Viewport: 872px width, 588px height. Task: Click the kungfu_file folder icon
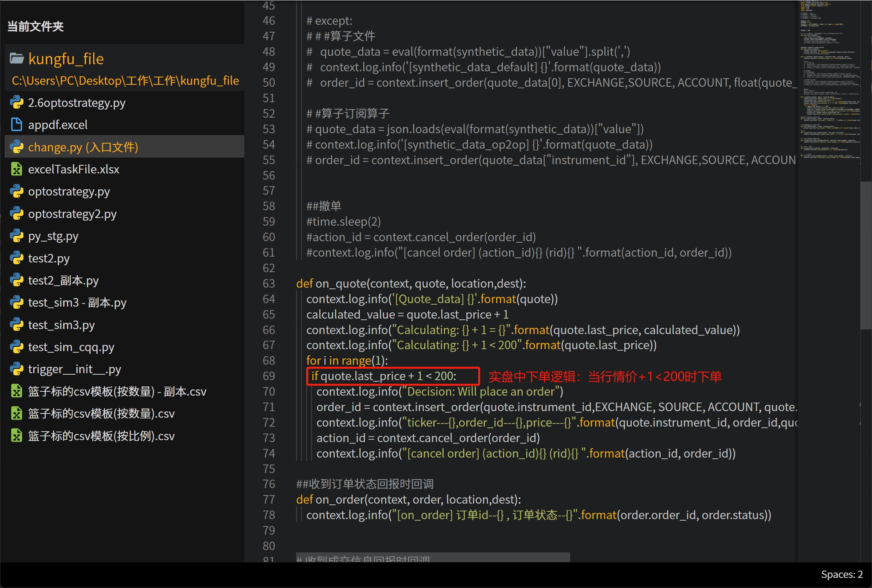17,58
